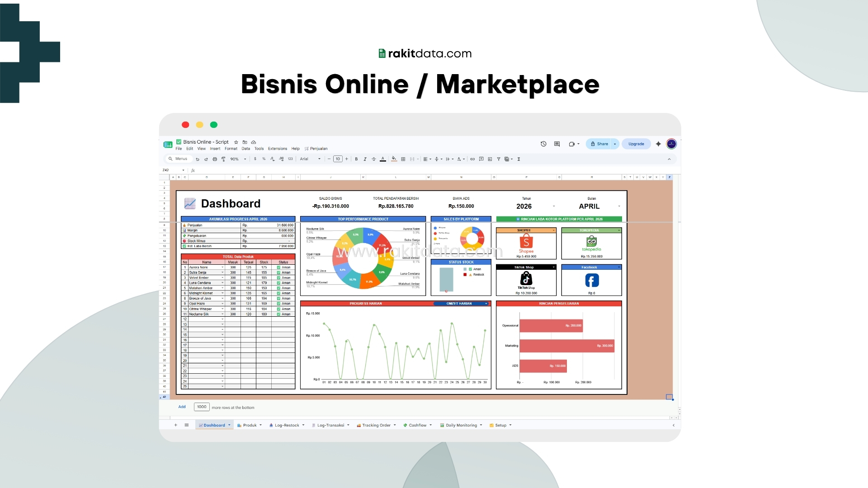Toggle Aman checkbox for Breeze of Java

coord(278,299)
